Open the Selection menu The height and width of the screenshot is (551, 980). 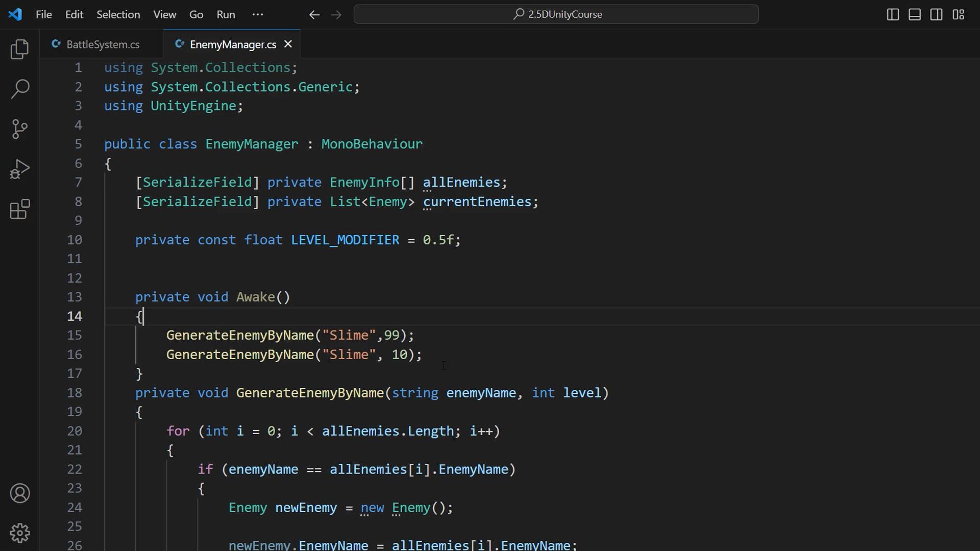(x=118, y=14)
